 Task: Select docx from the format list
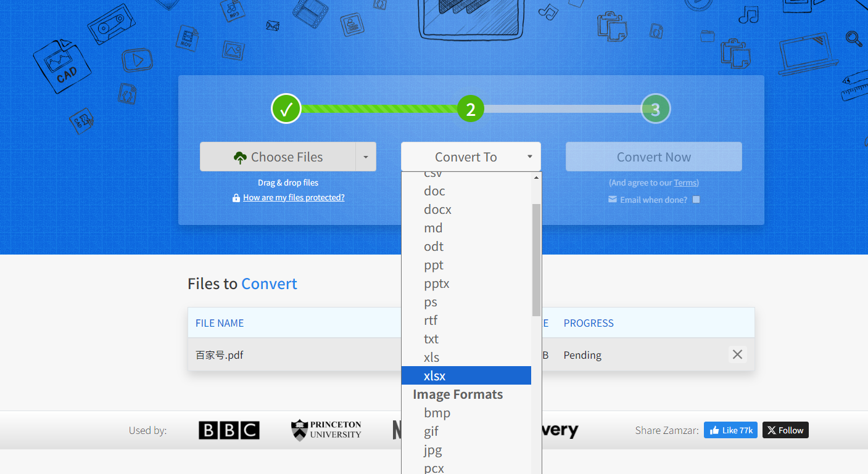[437, 210]
